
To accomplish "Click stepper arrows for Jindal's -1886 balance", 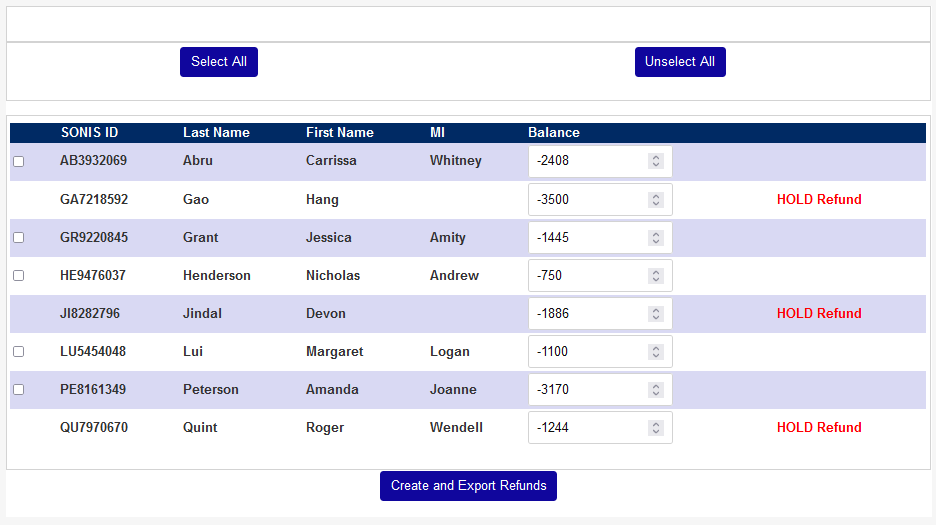I will (655, 314).
